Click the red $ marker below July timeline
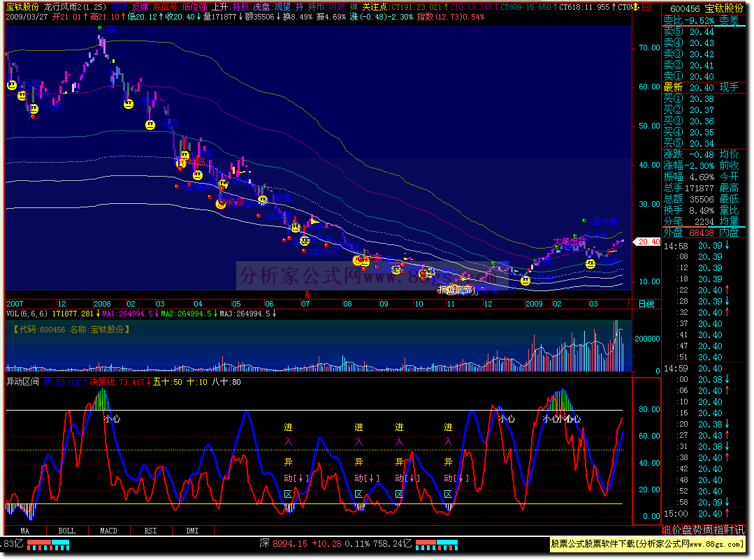Screen dimensions: 754x560 [307, 295]
